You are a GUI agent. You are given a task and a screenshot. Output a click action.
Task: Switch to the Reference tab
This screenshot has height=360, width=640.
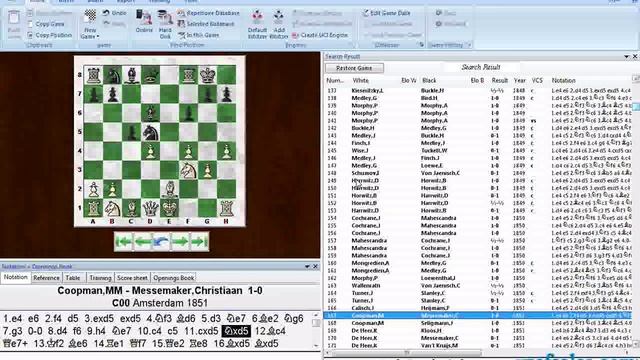click(x=46, y=278)
